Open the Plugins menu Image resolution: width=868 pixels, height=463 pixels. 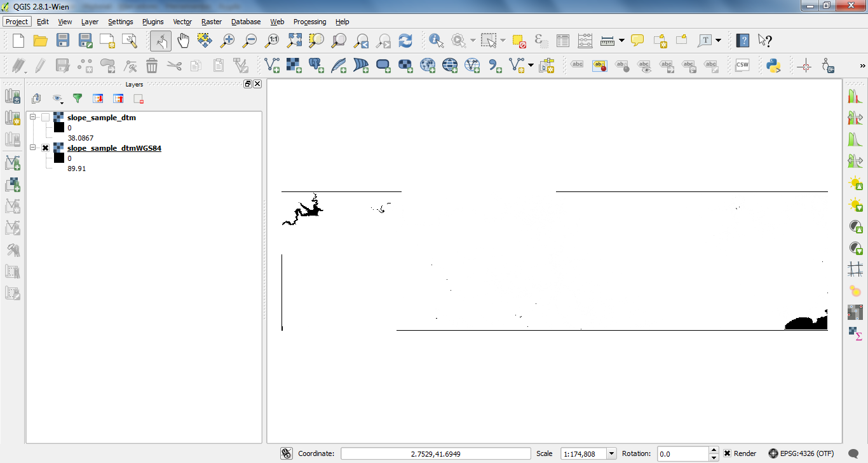pos(153,22)
